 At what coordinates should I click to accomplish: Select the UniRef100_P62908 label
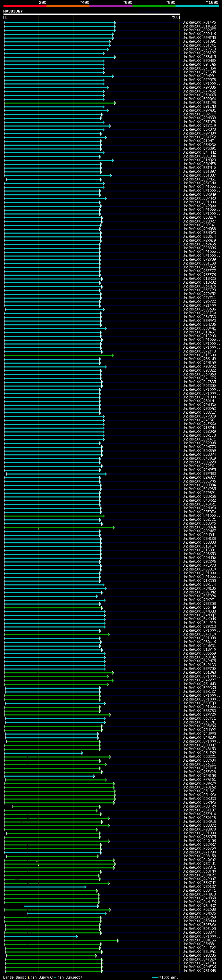pyautogui.click(x=199, y=443)
